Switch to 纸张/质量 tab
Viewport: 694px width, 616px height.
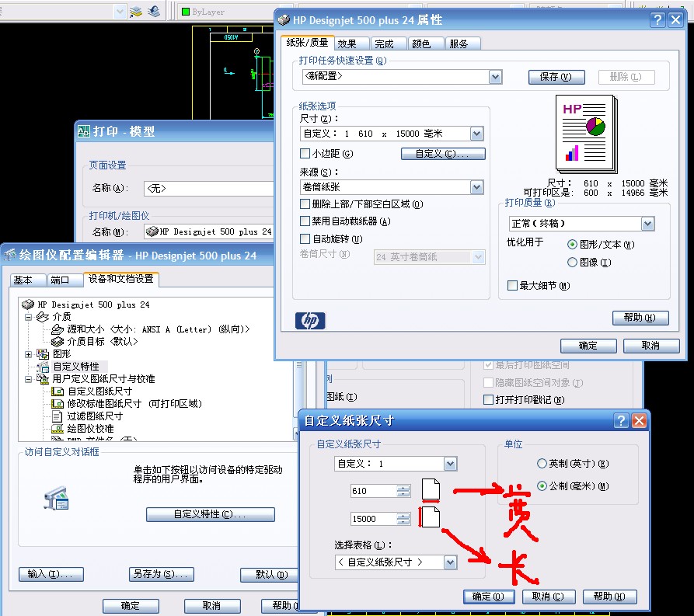click(307, 43)
